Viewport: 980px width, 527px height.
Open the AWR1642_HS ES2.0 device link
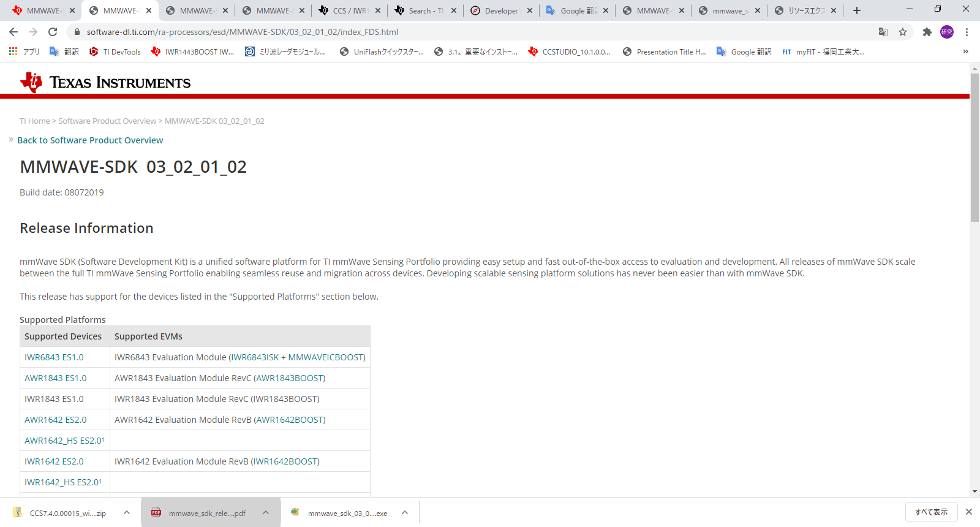pos(64,441)
